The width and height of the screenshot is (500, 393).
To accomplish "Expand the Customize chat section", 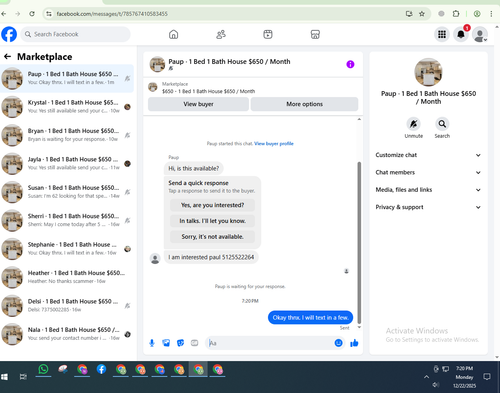I will click(x=428, y=155).
